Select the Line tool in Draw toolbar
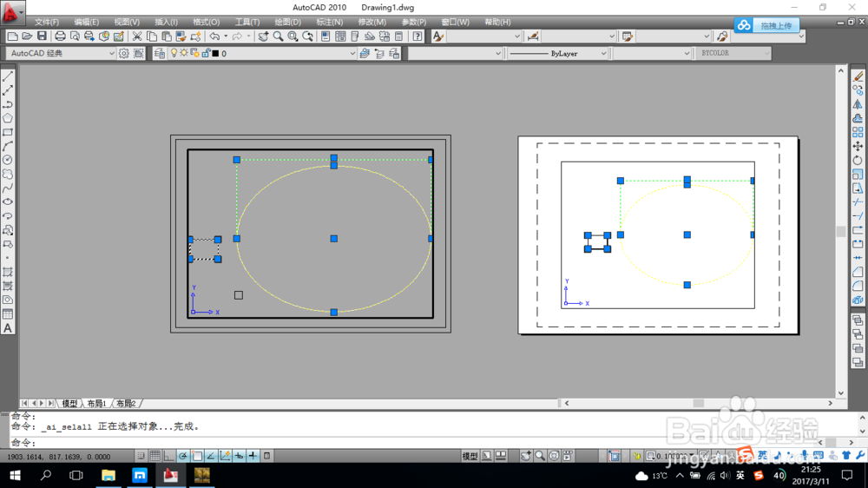This screenshot has height=488, width=868. pos(8,76)
